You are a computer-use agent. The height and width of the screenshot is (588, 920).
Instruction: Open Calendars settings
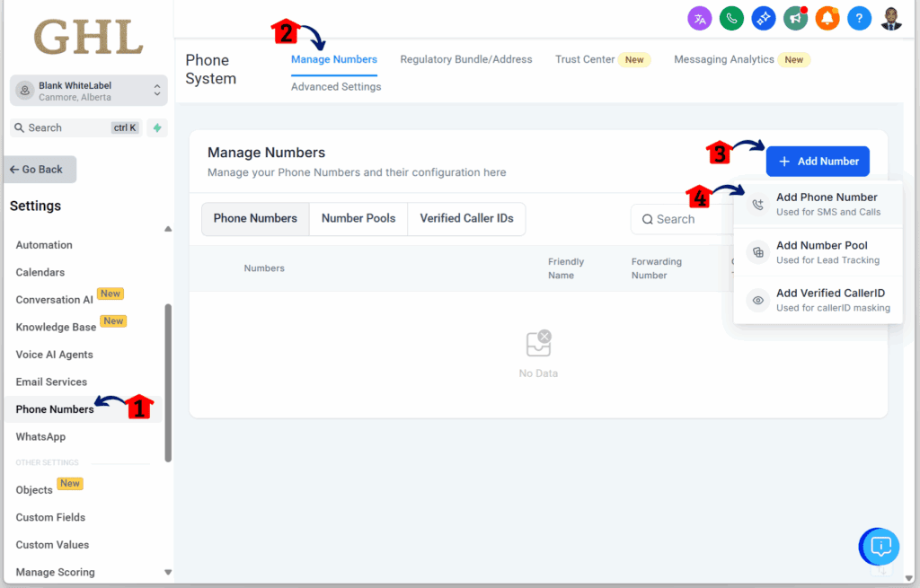pyautogui.click(x=40, y=273)
